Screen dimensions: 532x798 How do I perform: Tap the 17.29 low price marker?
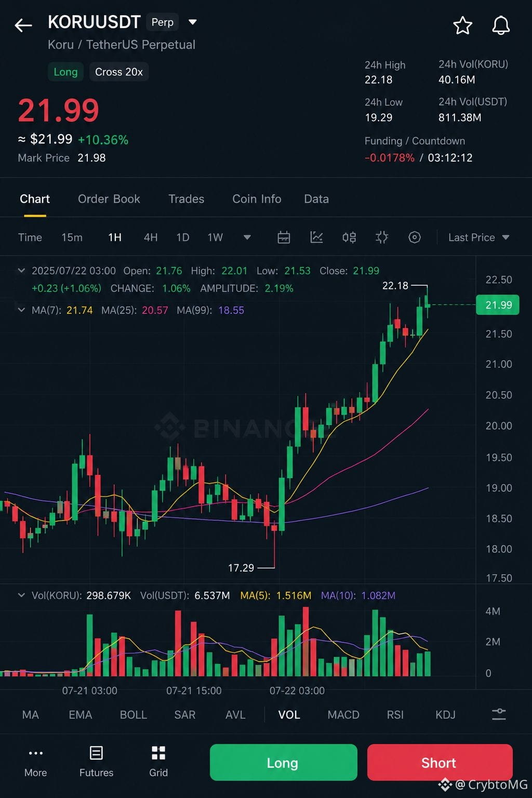(241, 568)
